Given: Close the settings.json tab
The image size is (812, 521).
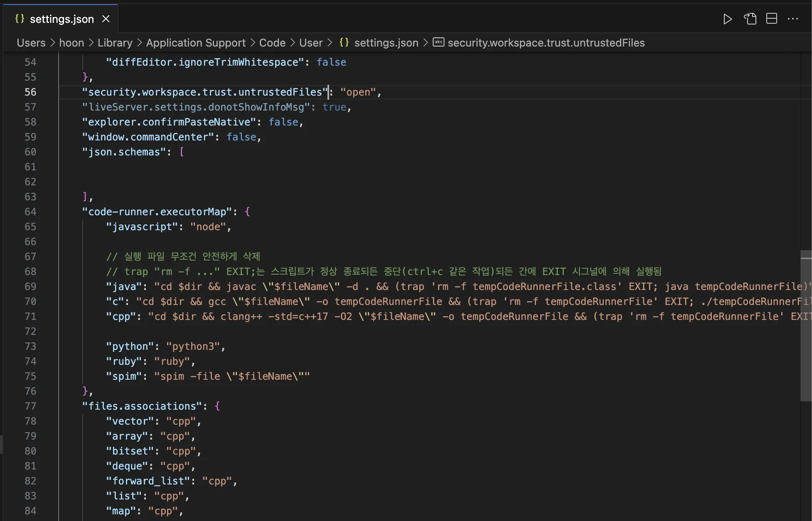Looking at the screenshot, I should click(x=106, y=19).
